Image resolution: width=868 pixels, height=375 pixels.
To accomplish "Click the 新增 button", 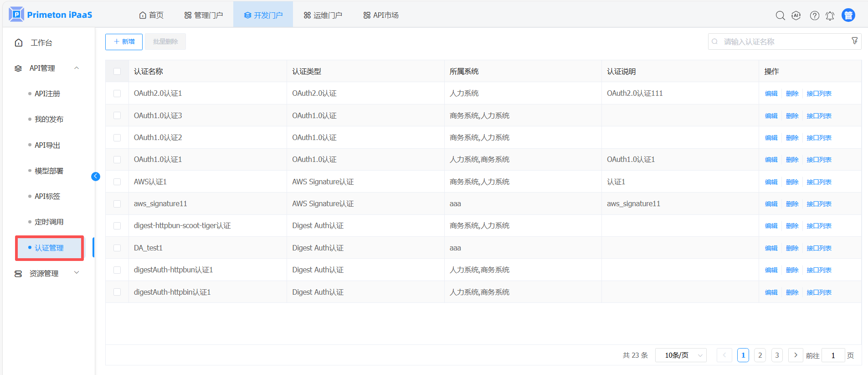I will (x=124, y=42).
